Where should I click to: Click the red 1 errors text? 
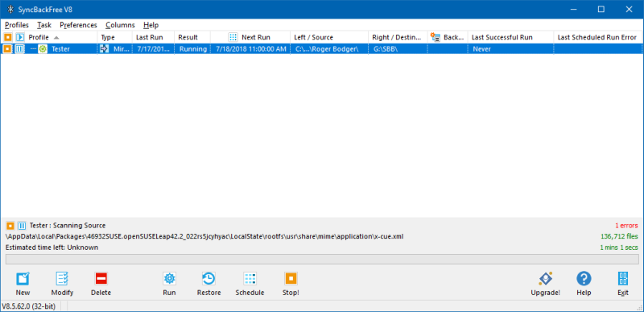626,226
